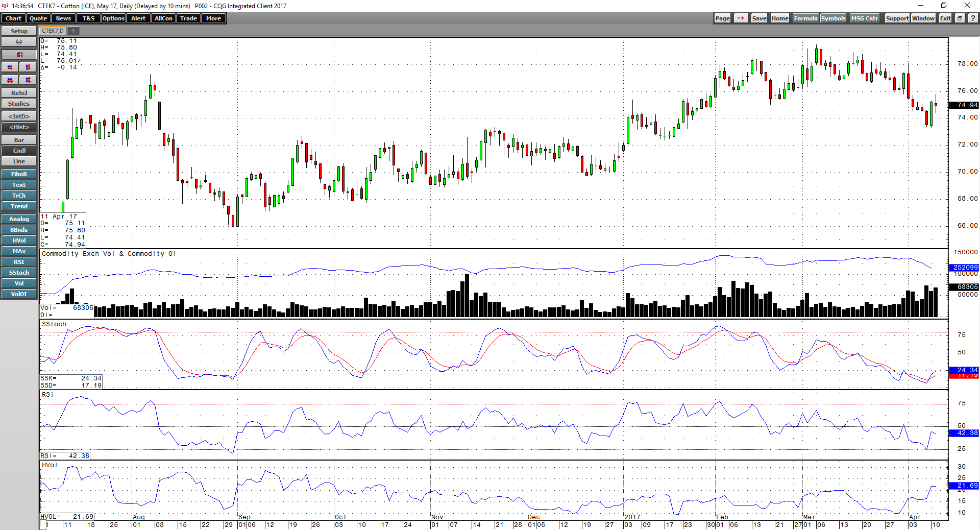Select the FiboR Fibonacci retracement tool

[19, 174]
